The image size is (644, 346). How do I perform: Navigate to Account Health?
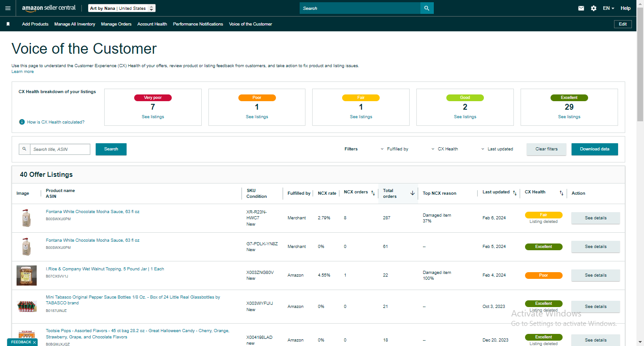152,24
